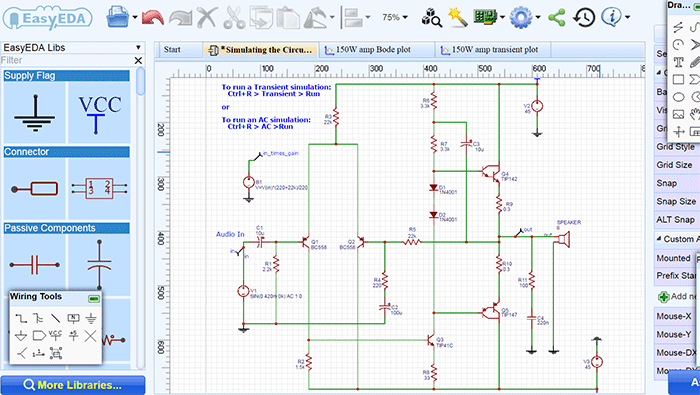Select the diagonal Line tool in Wiring Tools
The image size is (700, 395).
click(x=55, y=318)
